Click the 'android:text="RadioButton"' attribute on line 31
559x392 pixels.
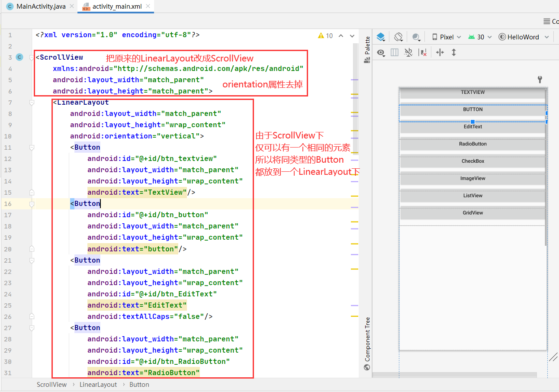(143, 373)
